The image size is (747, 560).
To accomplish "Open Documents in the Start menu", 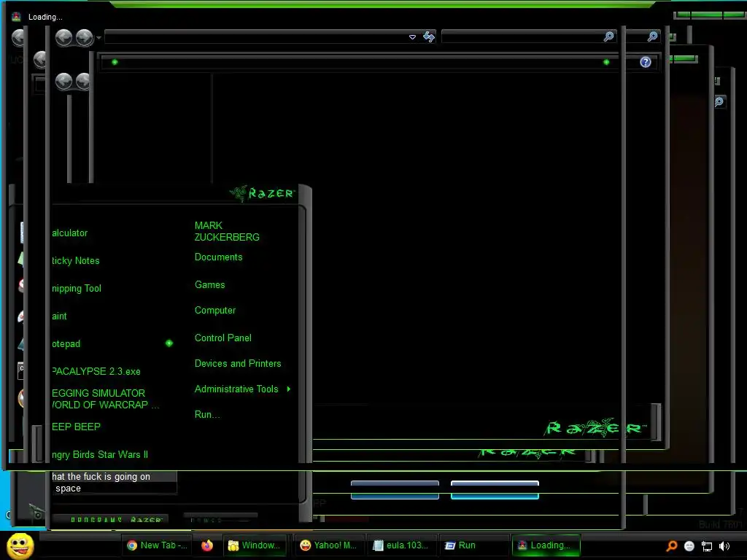I will click(218, 257).
